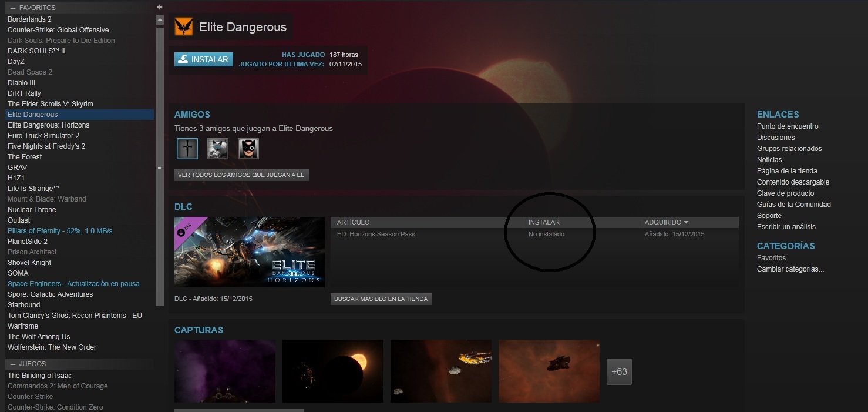Collapse the JUEGOS category
Viewport: 868px width, 412px height.
(12, 364)
